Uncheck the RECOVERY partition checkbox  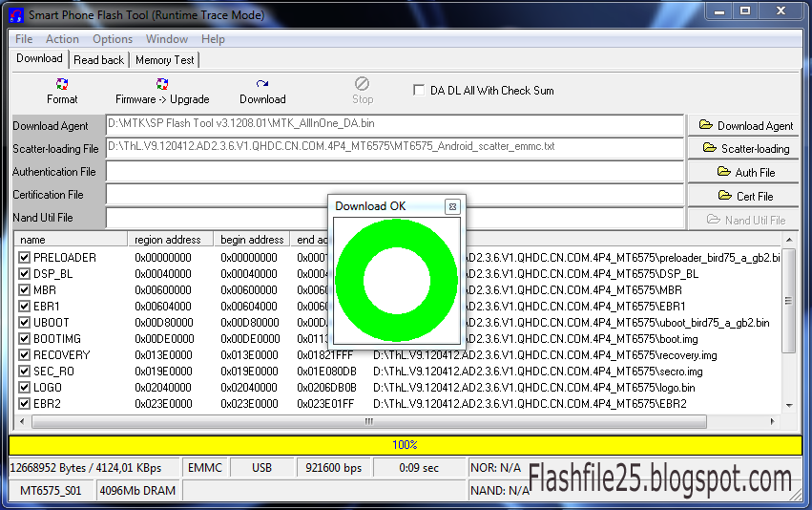(24, 355)
